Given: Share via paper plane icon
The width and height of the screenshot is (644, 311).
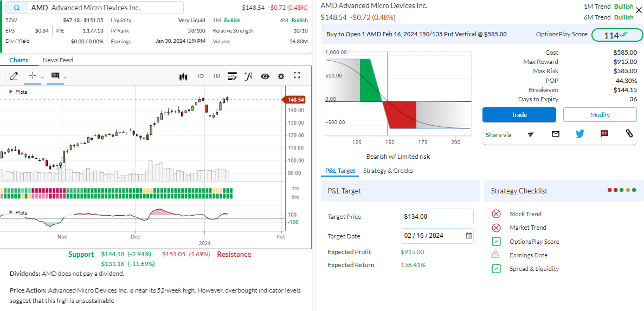Looking at the screenshot, I should tap(531, 134).
